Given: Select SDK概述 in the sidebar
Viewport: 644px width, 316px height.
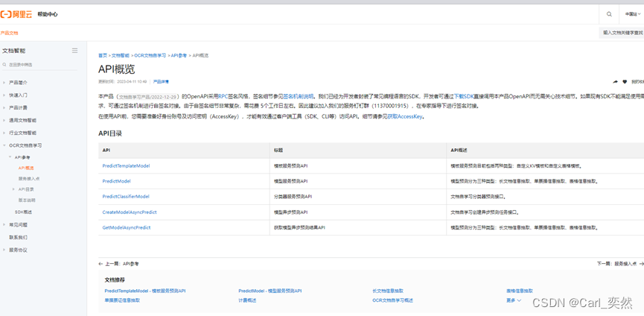Looking at the screenshot, I should pos(23,212).
